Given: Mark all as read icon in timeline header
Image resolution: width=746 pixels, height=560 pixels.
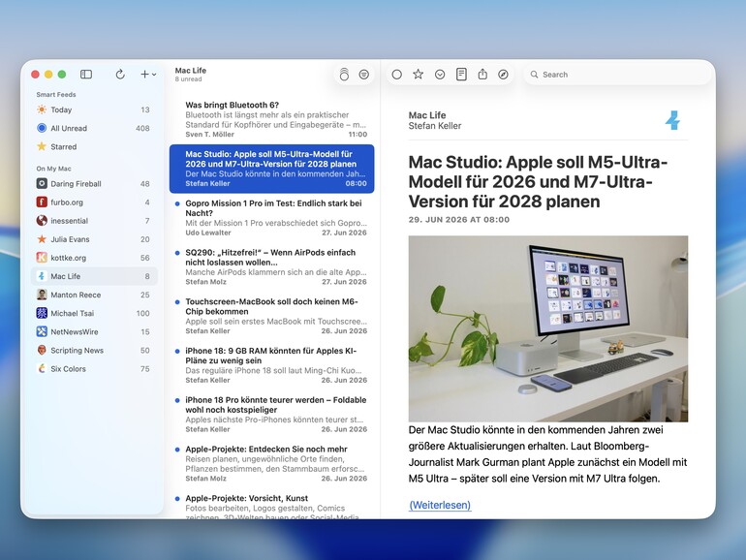Looking at the screenshot, I should tap(344, 75).
